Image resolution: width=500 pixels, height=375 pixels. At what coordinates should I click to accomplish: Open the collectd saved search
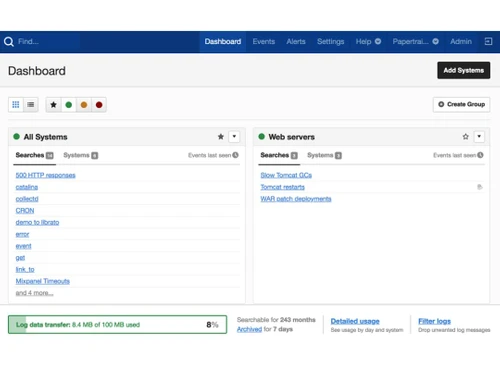pyautogui.click(x=27, y=199)
